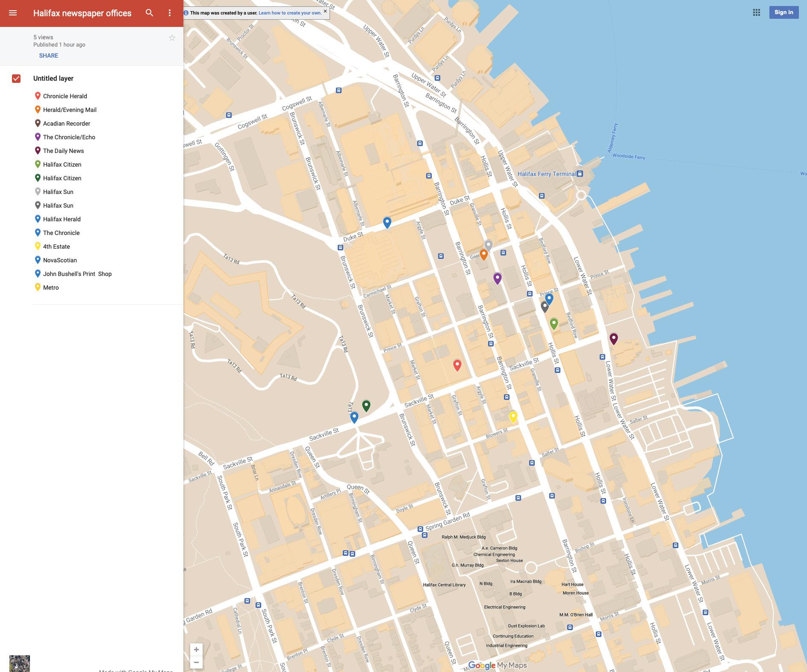Uncheck the Untitled layer checkbox

click(16, 79)
